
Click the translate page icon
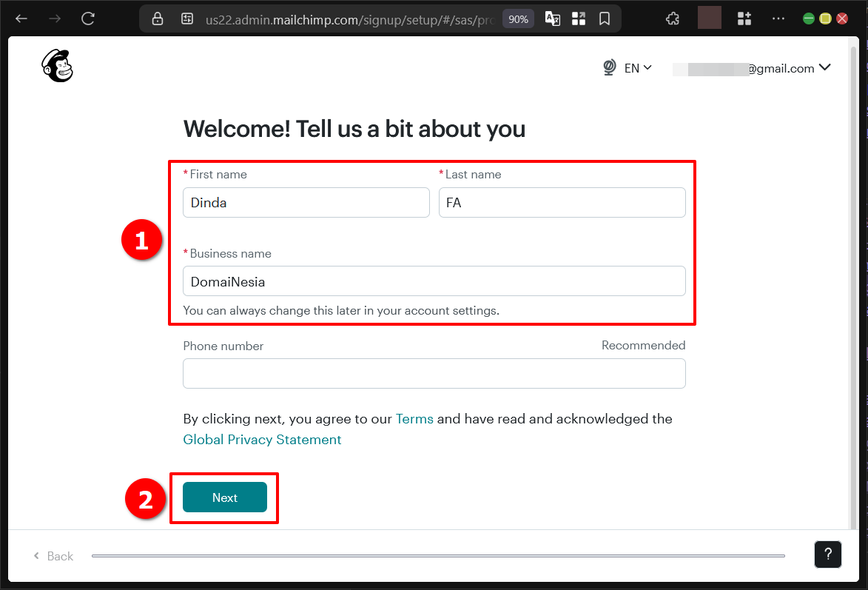552,19
